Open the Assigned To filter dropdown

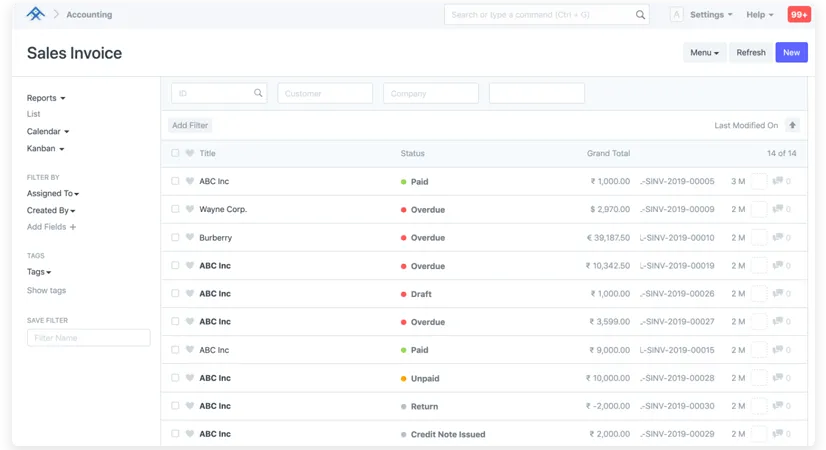point(52,193)
